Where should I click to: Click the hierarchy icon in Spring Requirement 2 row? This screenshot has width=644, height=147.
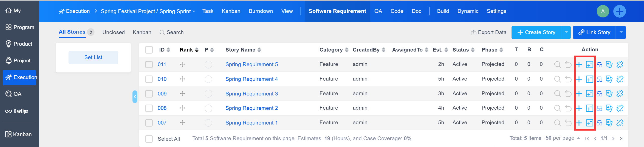tap(599, 108)
